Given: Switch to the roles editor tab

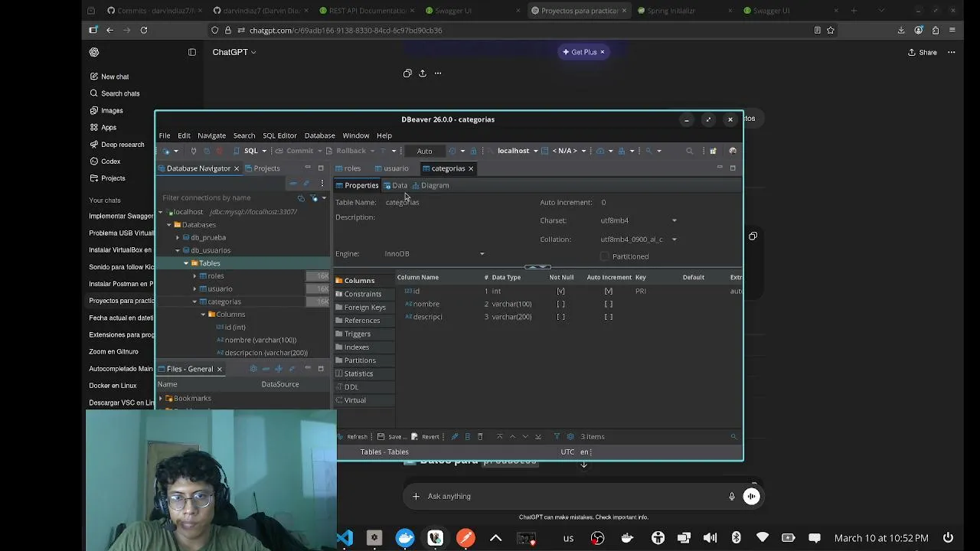Looking at the screenshot, I should pos(348,168).
